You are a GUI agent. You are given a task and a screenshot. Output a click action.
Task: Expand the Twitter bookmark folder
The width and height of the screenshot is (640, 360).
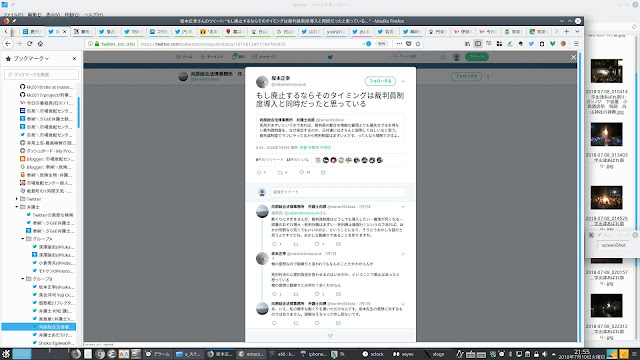click(x=17, y=199)
